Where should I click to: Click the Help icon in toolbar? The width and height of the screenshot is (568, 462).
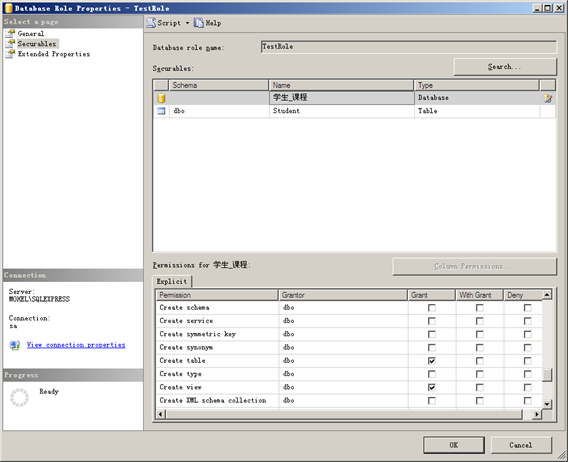199,23
